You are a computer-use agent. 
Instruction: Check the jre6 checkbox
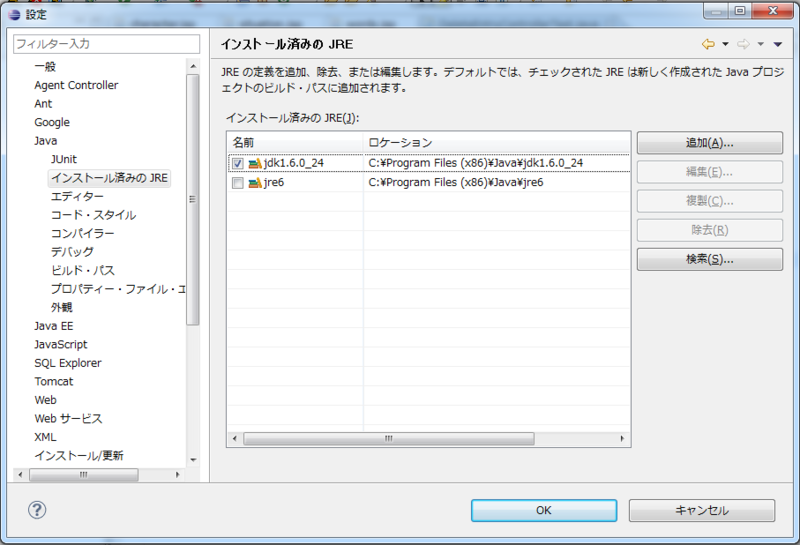click(x=237, y=183)
